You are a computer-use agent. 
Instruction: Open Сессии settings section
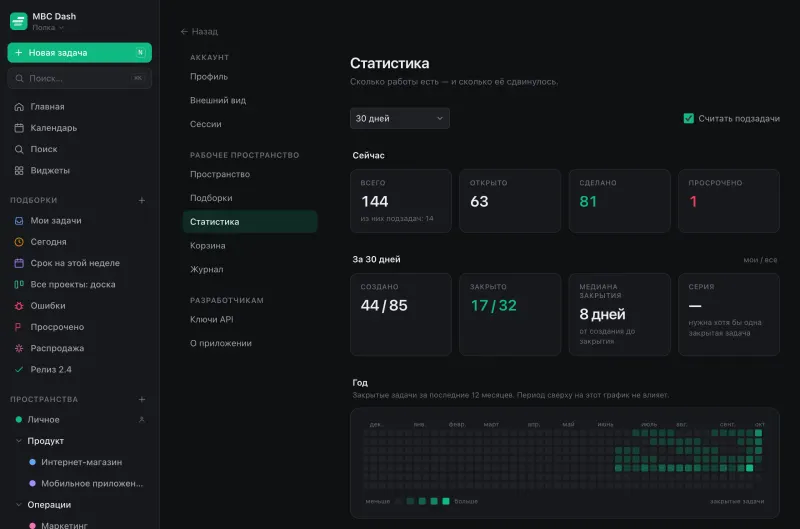click(250, 124)
